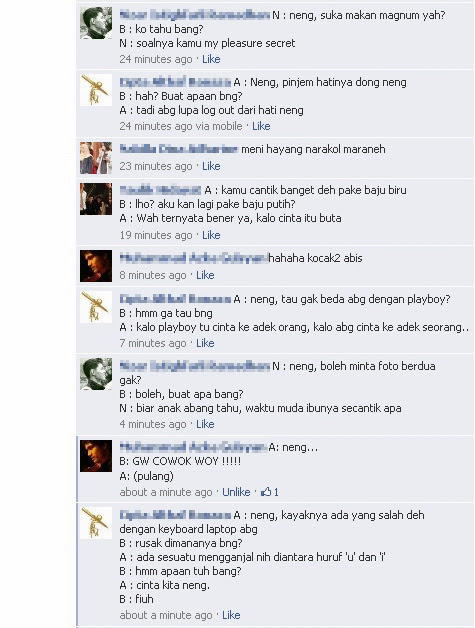Unlike the 'GW COWOK WOY' comment
The height and width of the screenshot is (628, 475).
(236, 492)
